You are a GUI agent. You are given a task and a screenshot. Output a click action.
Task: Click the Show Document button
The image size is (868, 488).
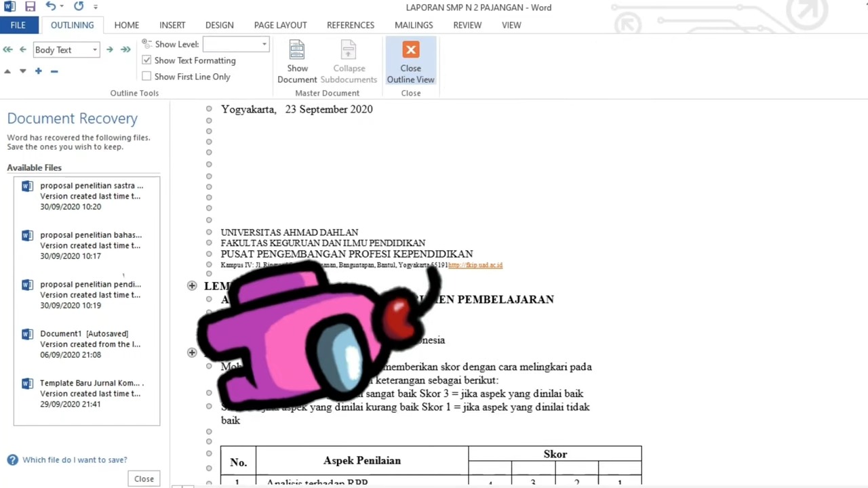coord(297,62)
